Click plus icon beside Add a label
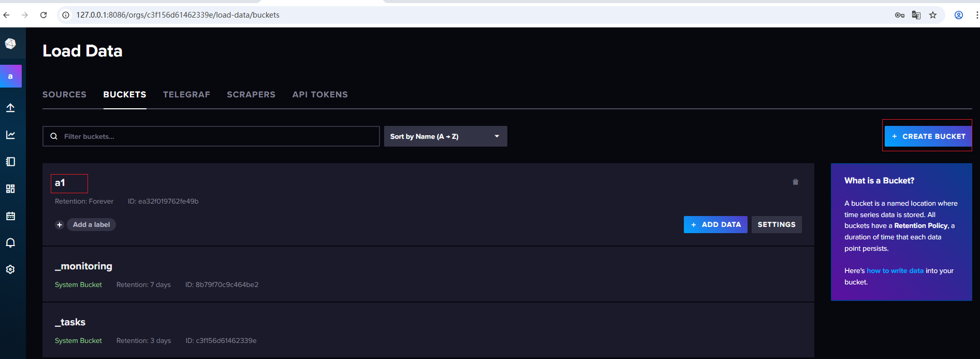This screenshot has width=980, height=359. (60, 225)
